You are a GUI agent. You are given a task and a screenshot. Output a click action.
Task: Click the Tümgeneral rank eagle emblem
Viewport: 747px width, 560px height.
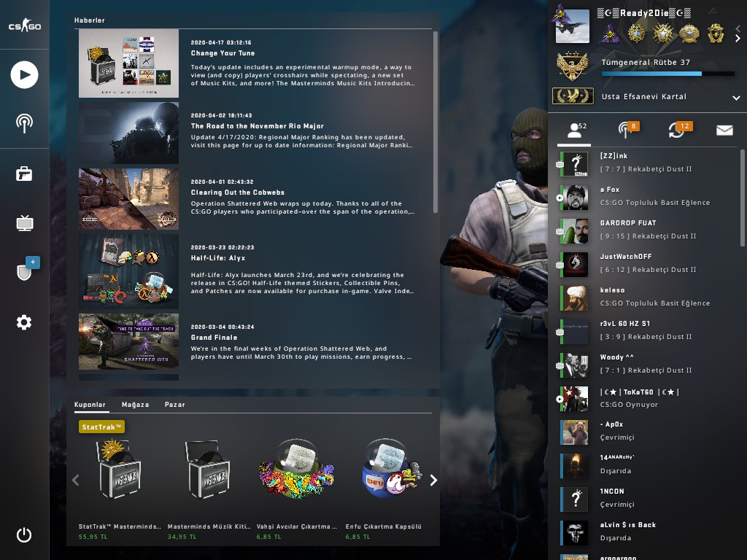click(x=572, y=66)
